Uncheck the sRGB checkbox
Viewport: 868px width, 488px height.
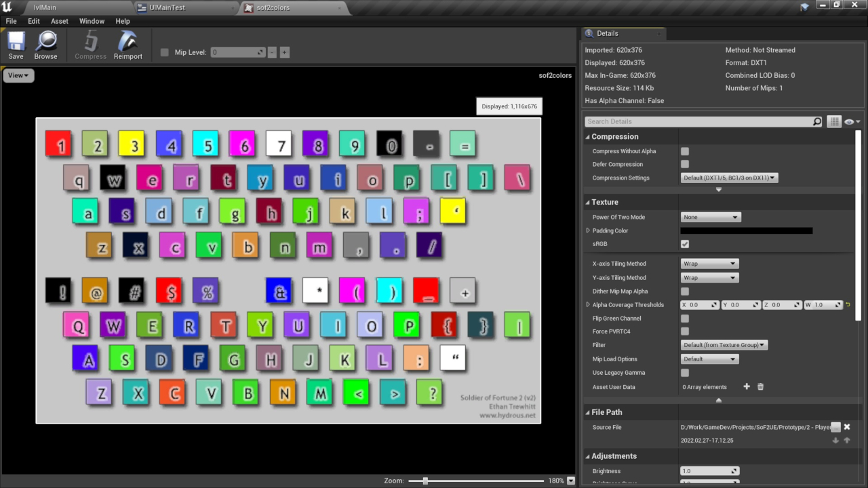[x=685, y=244]
